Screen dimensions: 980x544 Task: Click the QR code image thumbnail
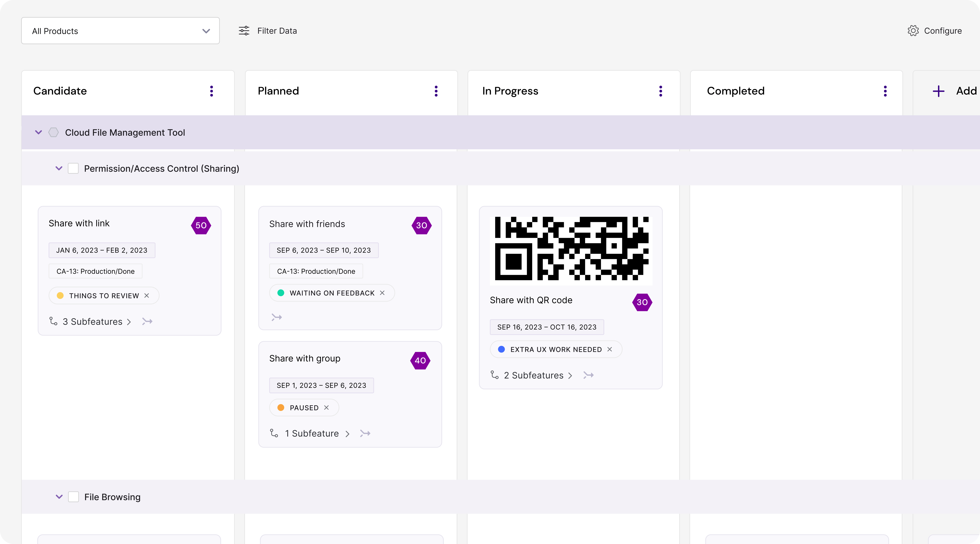pyautogui.click(x=571, y=249)
